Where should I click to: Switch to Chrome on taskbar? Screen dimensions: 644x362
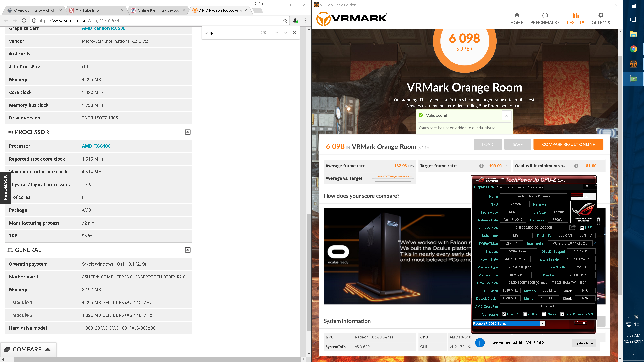pos(633,49)
